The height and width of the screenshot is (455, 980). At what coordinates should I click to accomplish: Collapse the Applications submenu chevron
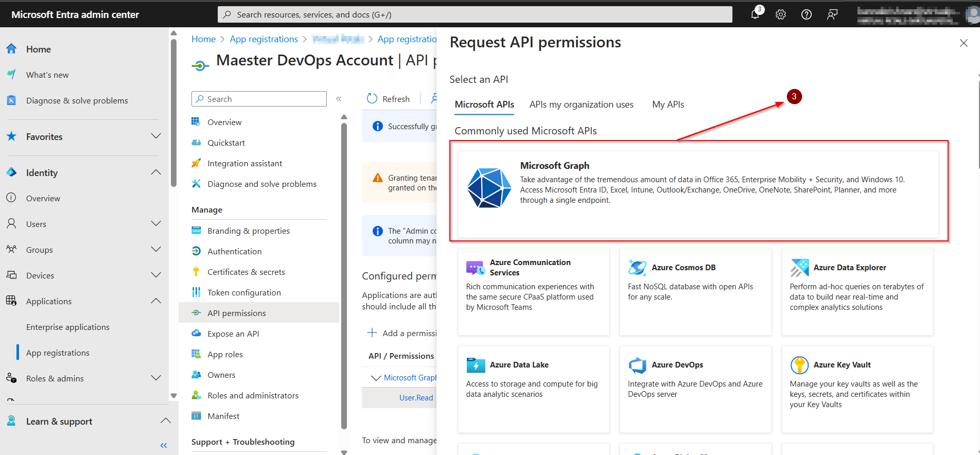pyautogui.click(x=156, y=301)
